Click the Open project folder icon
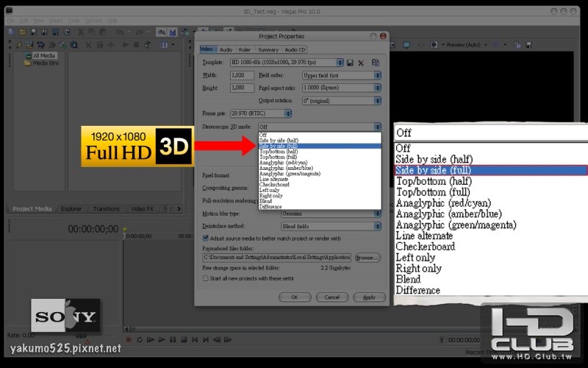The image size is (588, 368). pyautogui.click(x=23, y=32)
